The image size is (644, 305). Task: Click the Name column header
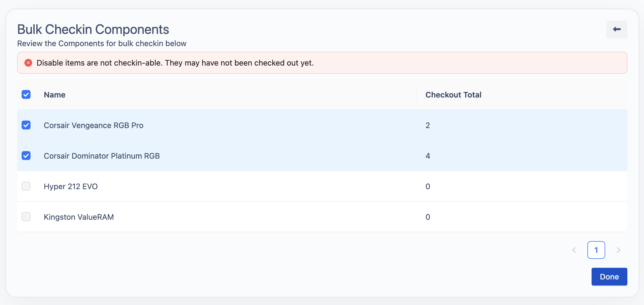[x=55, y=95]
